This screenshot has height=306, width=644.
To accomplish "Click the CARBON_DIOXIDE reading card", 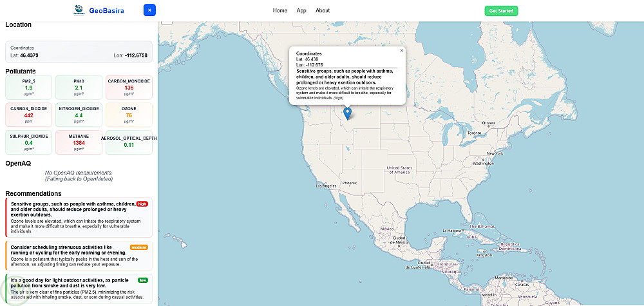I will coord(28,115).
